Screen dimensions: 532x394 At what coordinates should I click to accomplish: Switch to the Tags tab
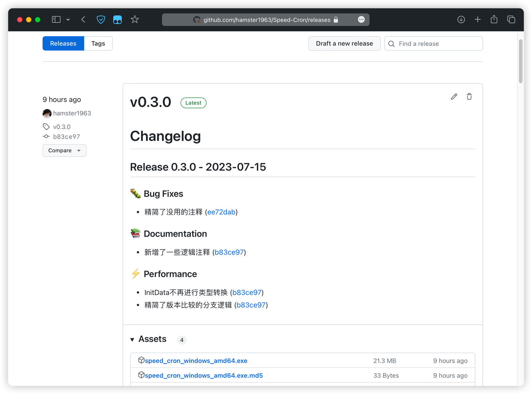click(x=98, y=43)
